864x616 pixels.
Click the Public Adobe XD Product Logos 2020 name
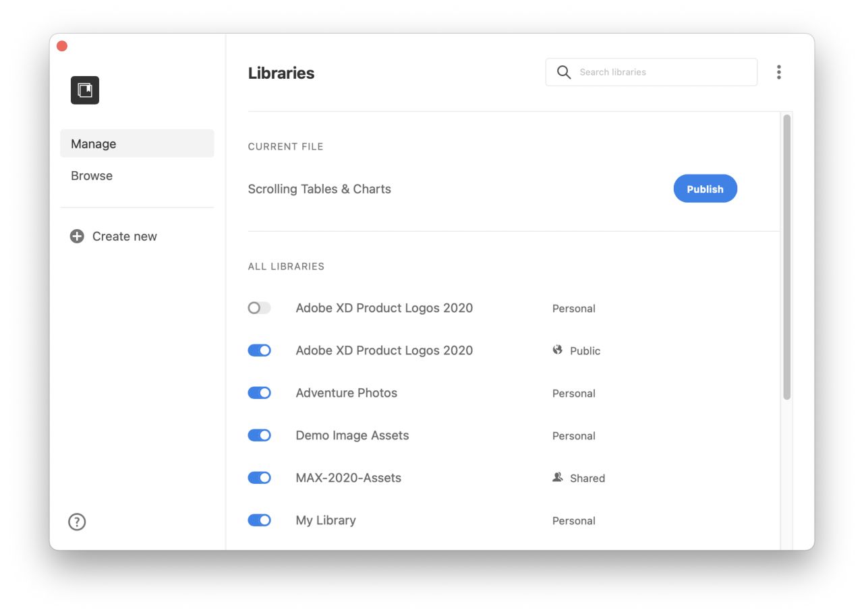[x=384, y=350]
